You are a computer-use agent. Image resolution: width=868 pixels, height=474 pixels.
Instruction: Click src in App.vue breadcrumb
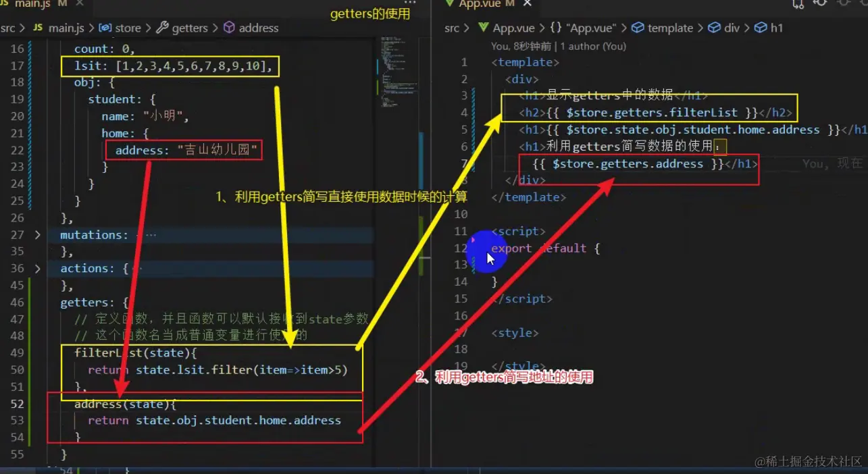[452, 28]
